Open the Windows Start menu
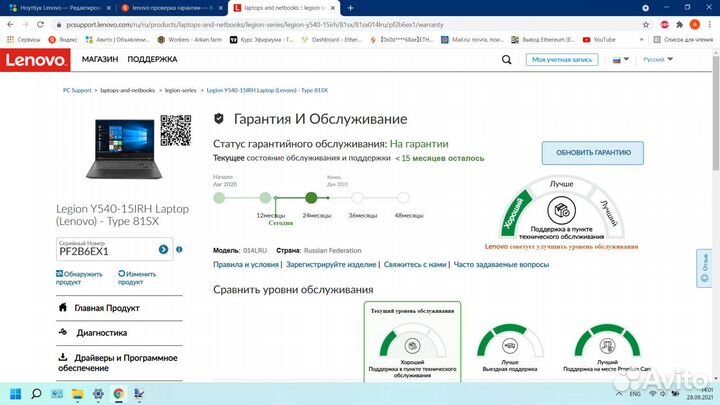720x405 pixels. (x=15, y=394)
